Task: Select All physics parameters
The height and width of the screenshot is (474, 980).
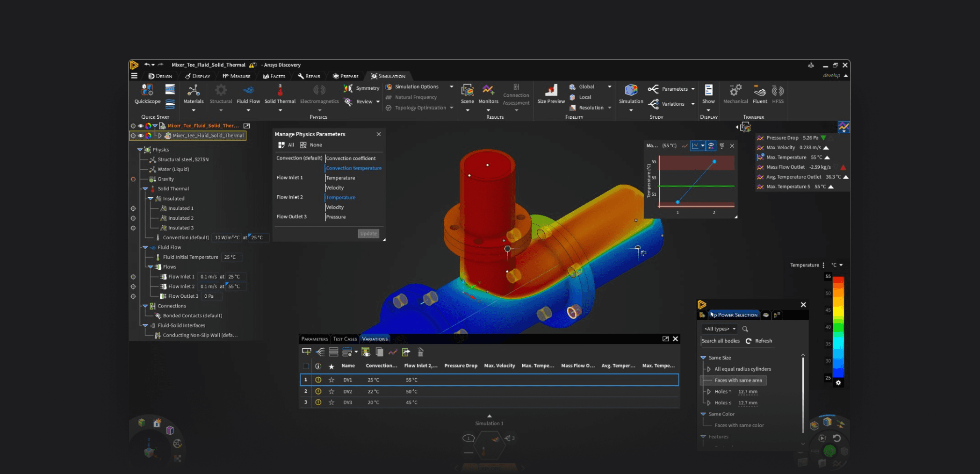Action: coord(286,145)
